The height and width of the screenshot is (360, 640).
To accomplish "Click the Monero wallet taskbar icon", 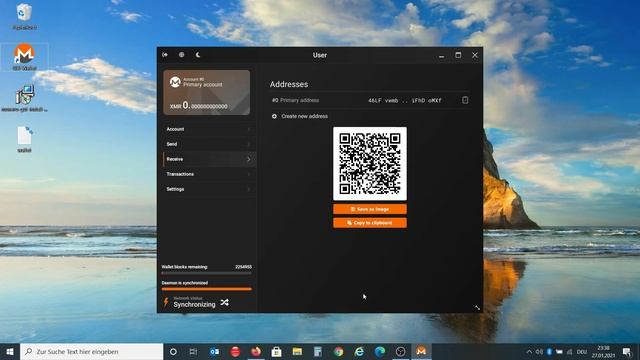I will pos(421,351).
